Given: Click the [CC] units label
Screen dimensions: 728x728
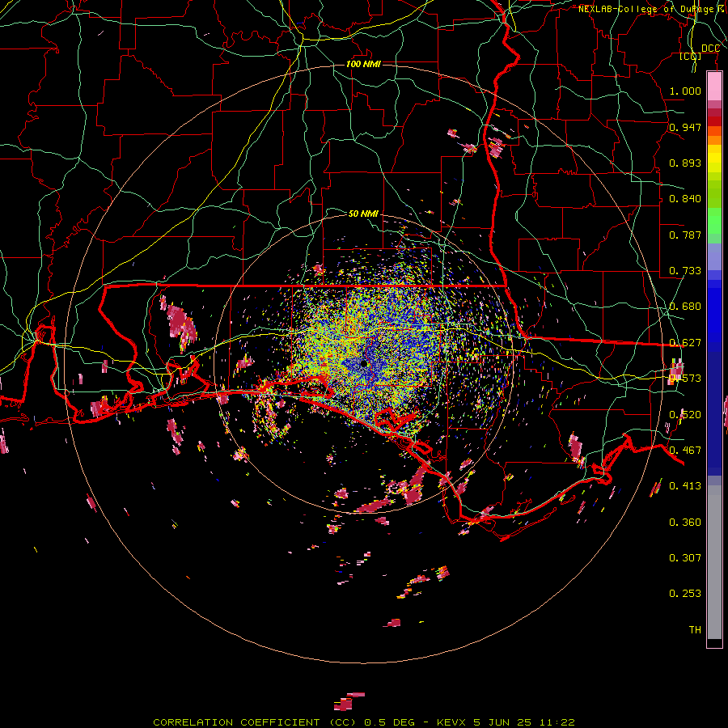Looking at the screenshot, I should [x=691, y=56].
